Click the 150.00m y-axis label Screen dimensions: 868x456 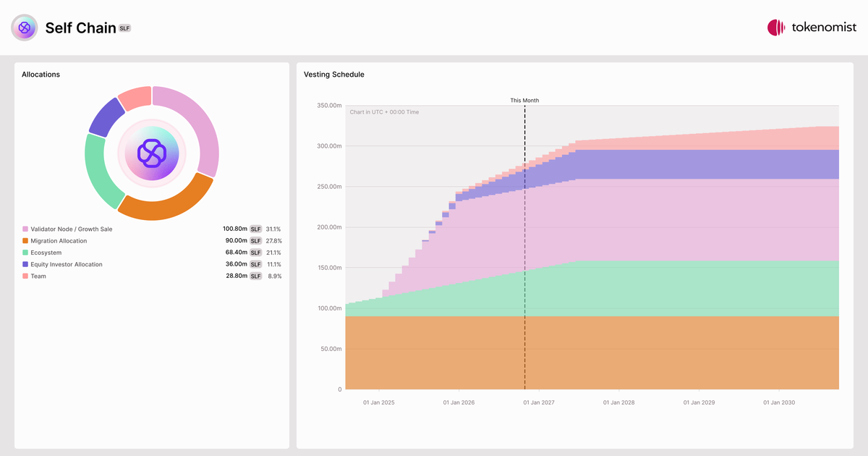click(x=329, y=268)
